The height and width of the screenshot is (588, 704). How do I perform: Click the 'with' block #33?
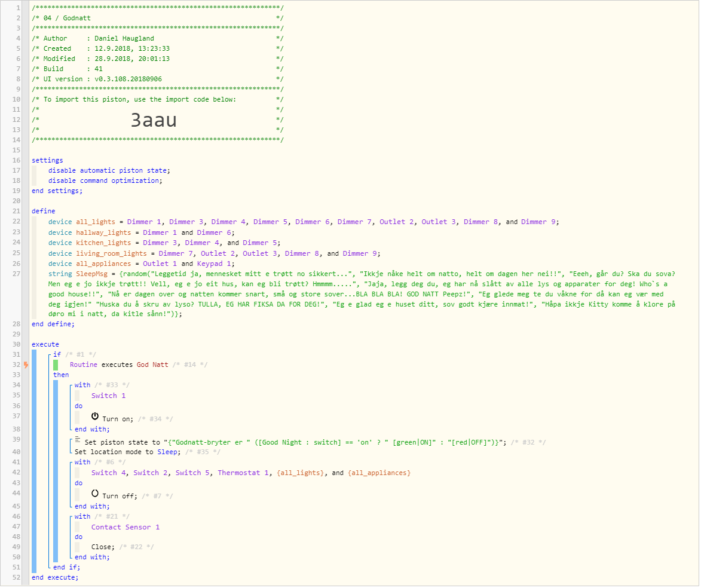(x=82, y=386)
